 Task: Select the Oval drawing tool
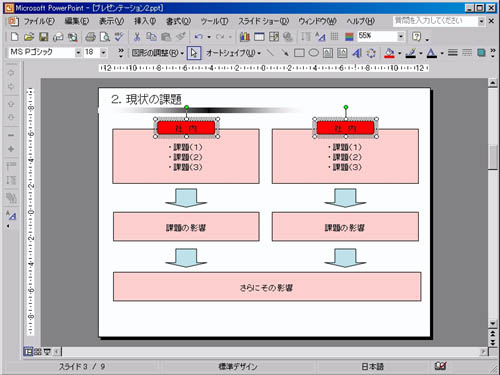click(314, 53)
